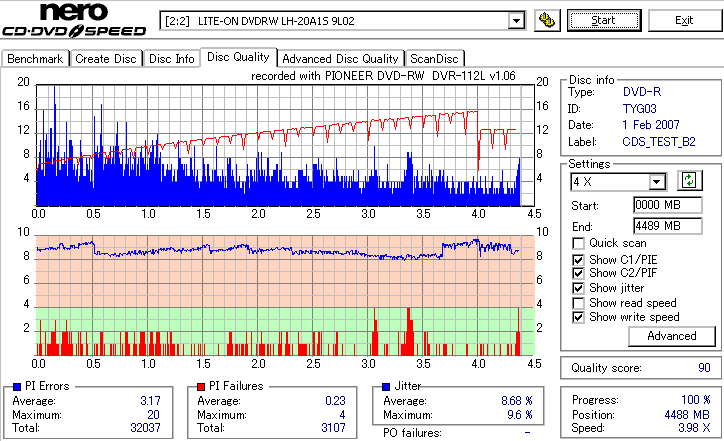Start the disc quality scan
Viewport: 724px width, 441px height.
click(604, 20)
